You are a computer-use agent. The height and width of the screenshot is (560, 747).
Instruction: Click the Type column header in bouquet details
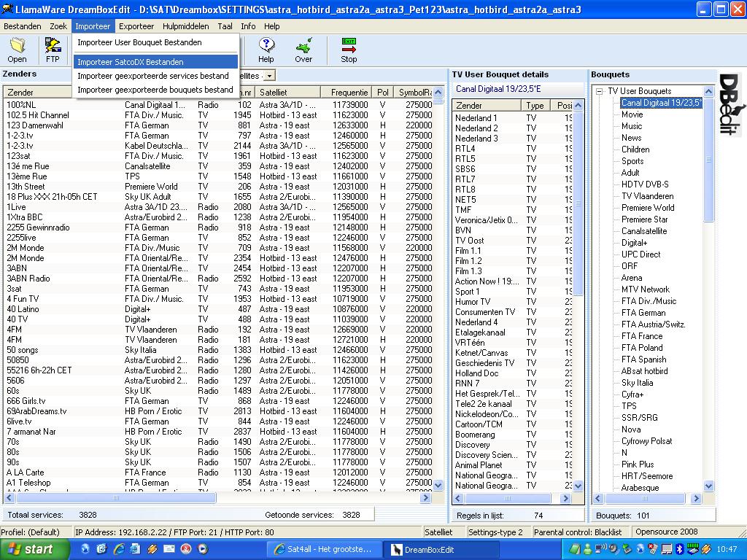pyautogui.click(x=535, y=106)
